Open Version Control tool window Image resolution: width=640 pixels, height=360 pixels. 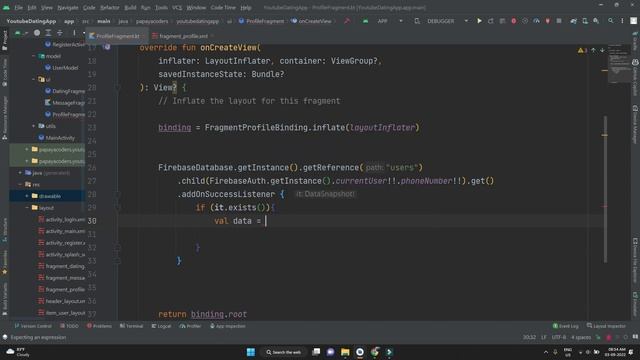[33, 326]
